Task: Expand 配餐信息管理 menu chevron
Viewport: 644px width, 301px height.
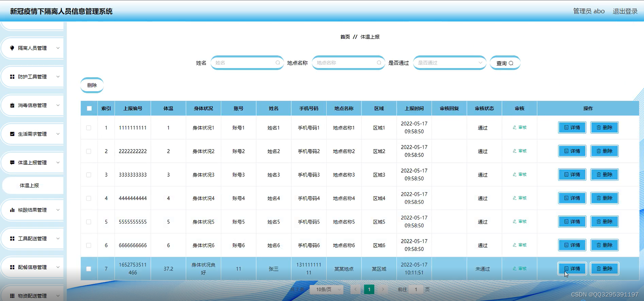Action: [x=58, y=267]
